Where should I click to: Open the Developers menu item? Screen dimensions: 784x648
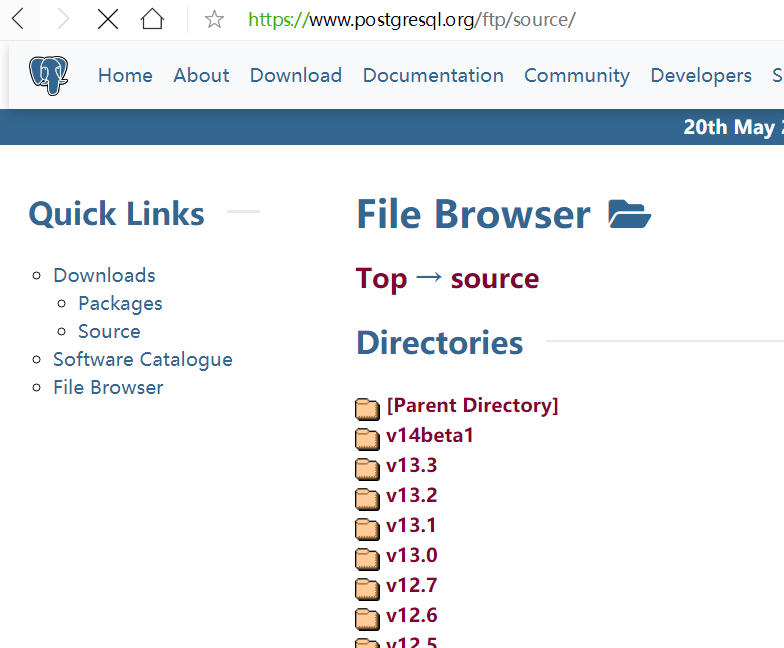click(701, 76)
